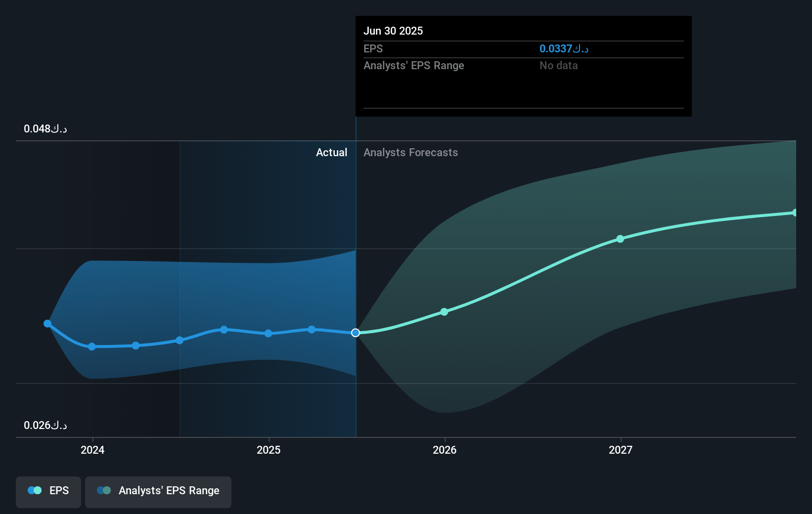
Task: Click the No data text in tooltip
Action: pyautogui.click(x=558, y=65)
